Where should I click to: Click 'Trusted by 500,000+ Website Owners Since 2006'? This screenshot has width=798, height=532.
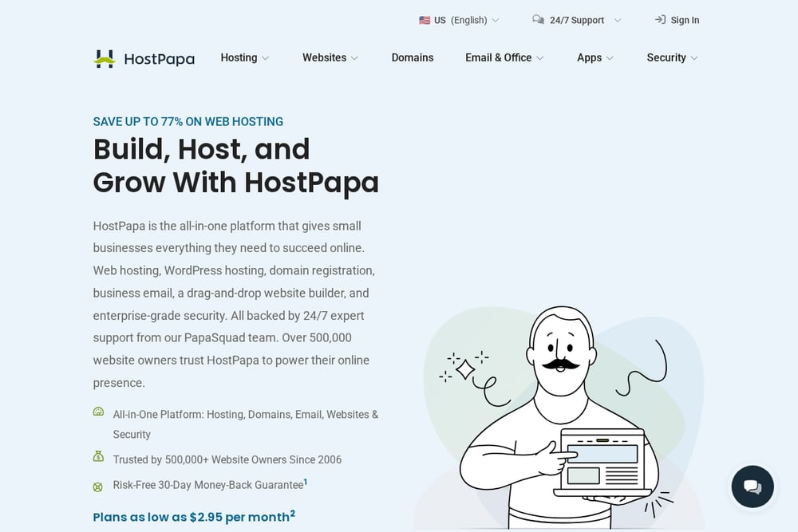pyautogui.click(x=227, y=459)
